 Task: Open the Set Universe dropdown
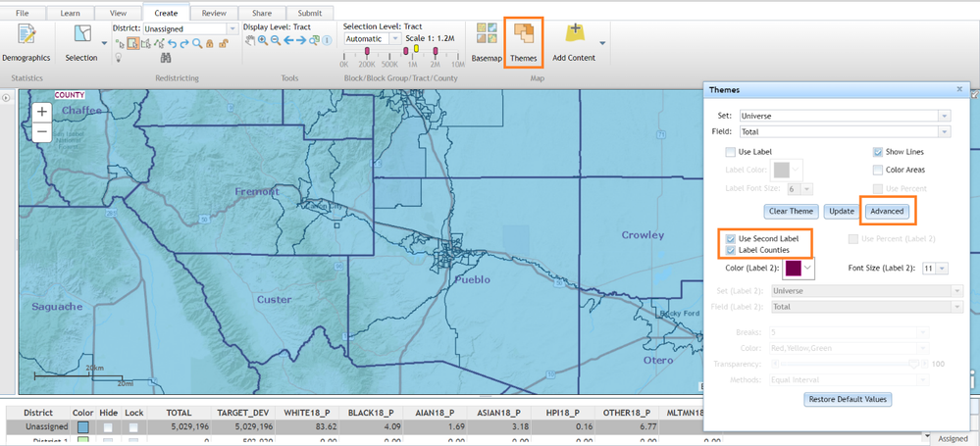coord(944,116)
